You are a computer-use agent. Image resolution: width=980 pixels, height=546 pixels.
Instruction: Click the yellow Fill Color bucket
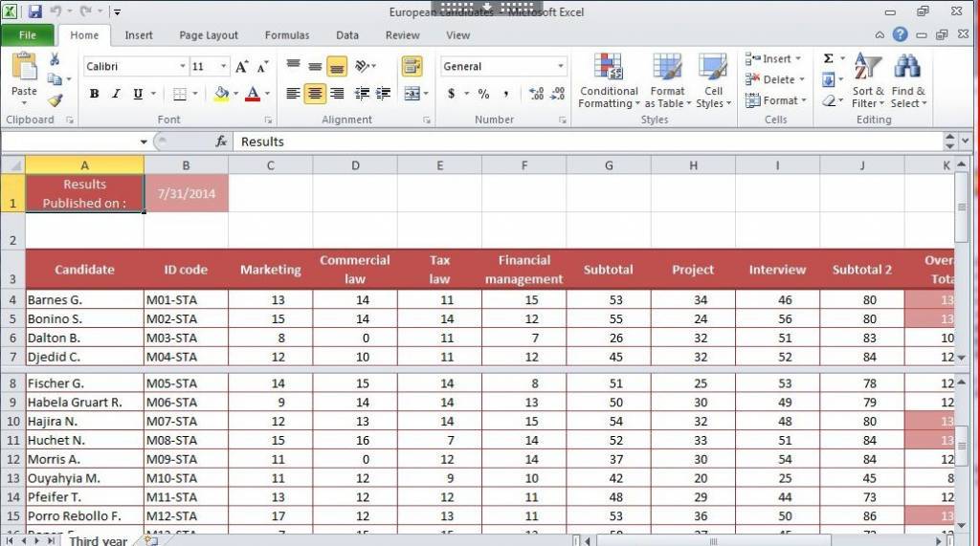pyautogui.click(x=222, y=94)
